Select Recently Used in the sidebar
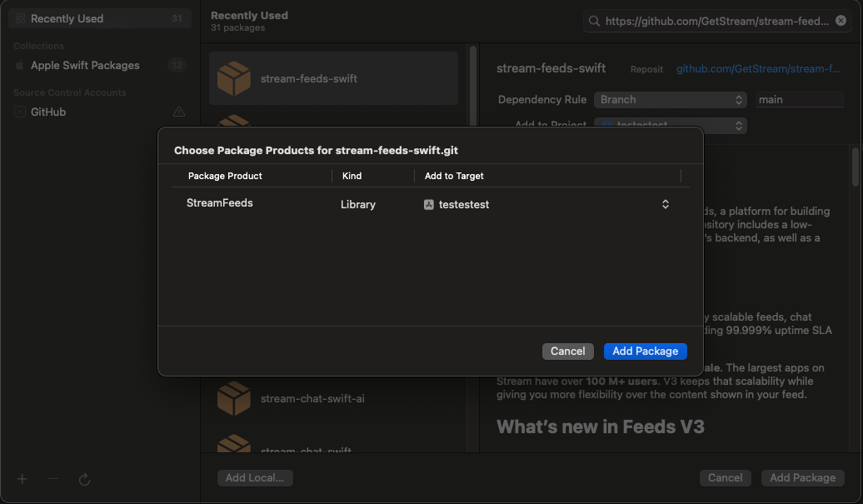The image size is (863, 504). point(67,17)
